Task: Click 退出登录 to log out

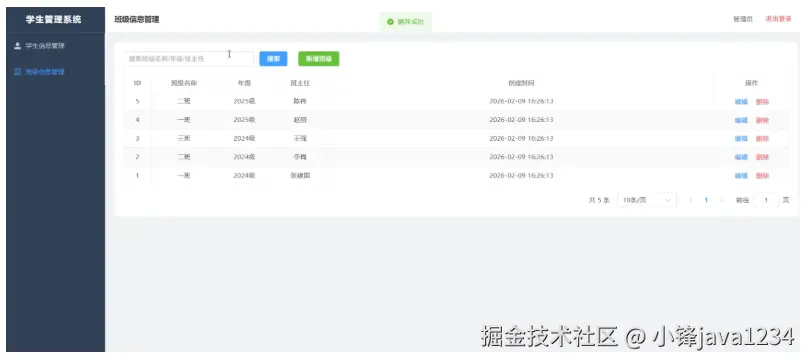Action: click(x=778, y=19)
